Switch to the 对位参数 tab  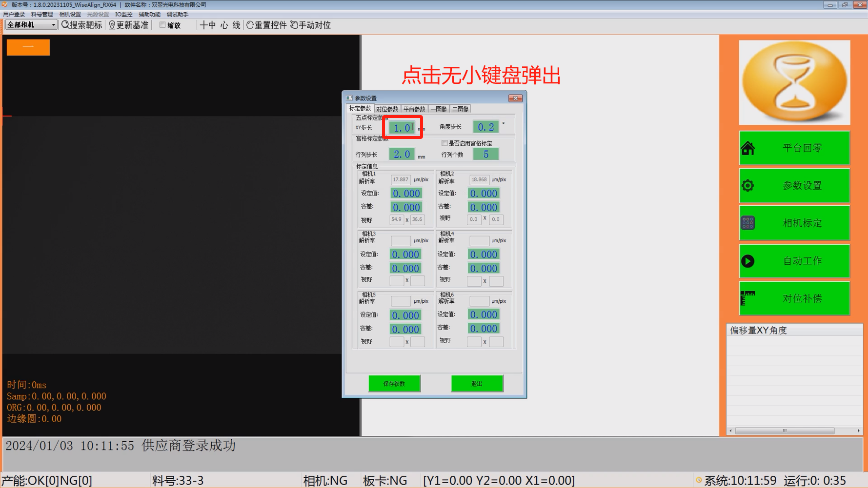click(x=387, y=109)
